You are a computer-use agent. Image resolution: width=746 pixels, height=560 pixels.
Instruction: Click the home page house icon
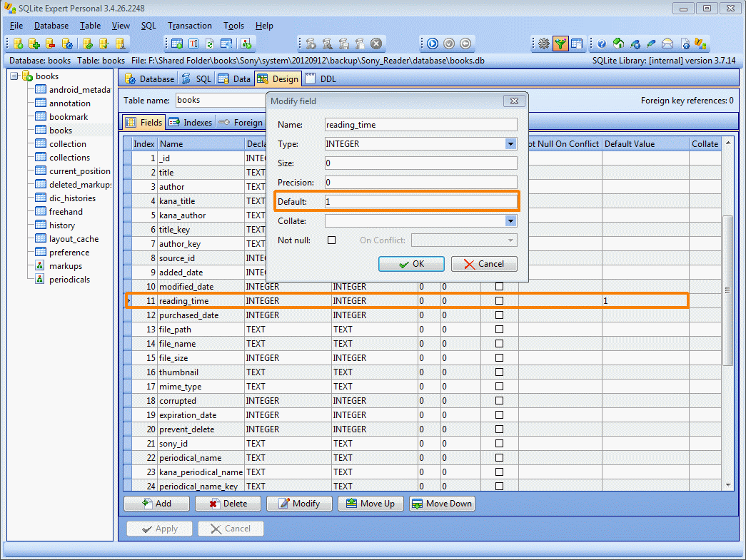pos(618,44)
